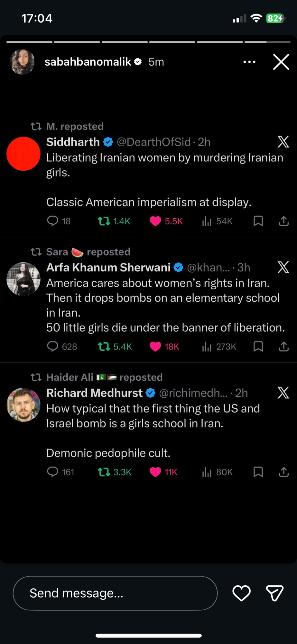Open the sabahbanomalik story profile picture
The image size is (297, 644).
tap(22, 62)
